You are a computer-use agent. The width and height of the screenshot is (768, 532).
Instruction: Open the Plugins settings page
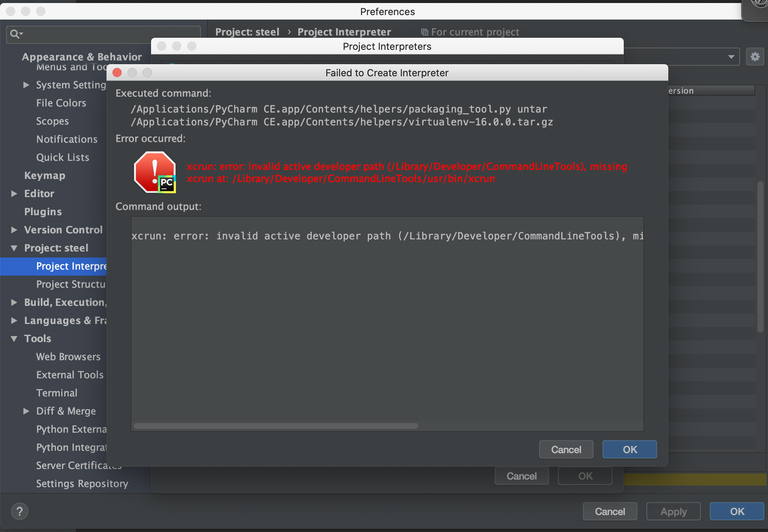43,212
